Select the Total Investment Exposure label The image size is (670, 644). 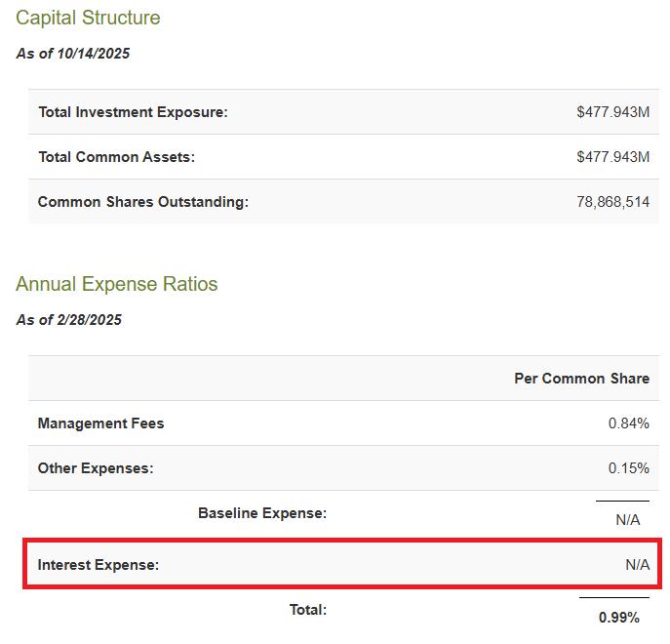[133, 112]
